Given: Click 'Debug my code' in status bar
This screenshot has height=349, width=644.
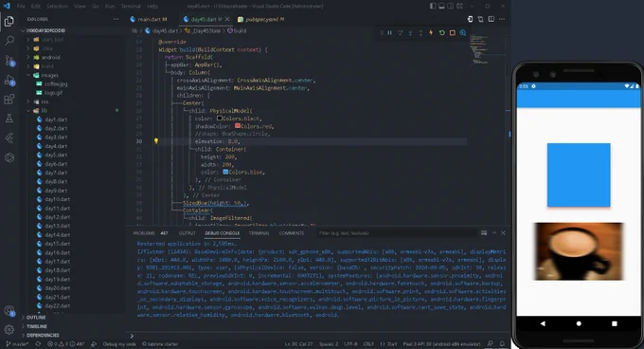Looking at the screenshot, I should [x=119, y=343].
